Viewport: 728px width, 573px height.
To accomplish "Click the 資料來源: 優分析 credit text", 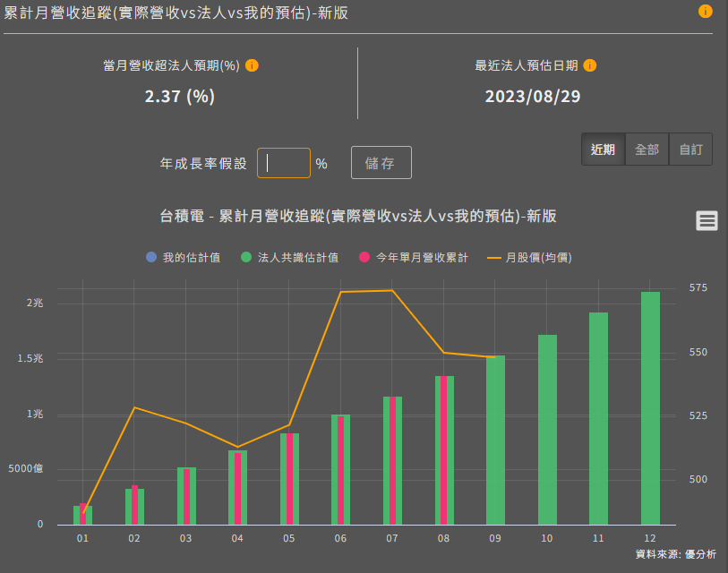I will [675, 554].
